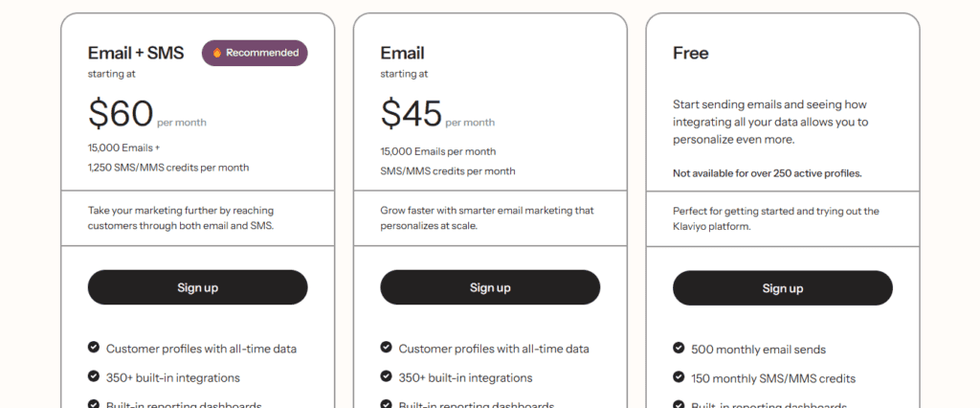Screen dimensions: 980x408
Task: Click checkmark icon beside Email + SMS customer profiles
Action: coord(93,348)
